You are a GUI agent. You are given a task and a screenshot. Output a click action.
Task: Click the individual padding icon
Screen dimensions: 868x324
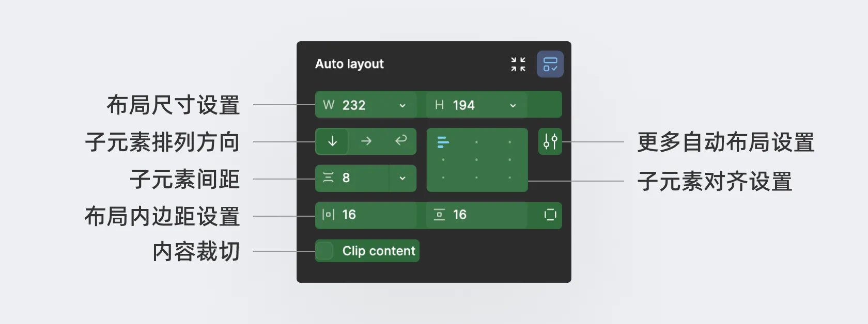click(x=550, y=215)
